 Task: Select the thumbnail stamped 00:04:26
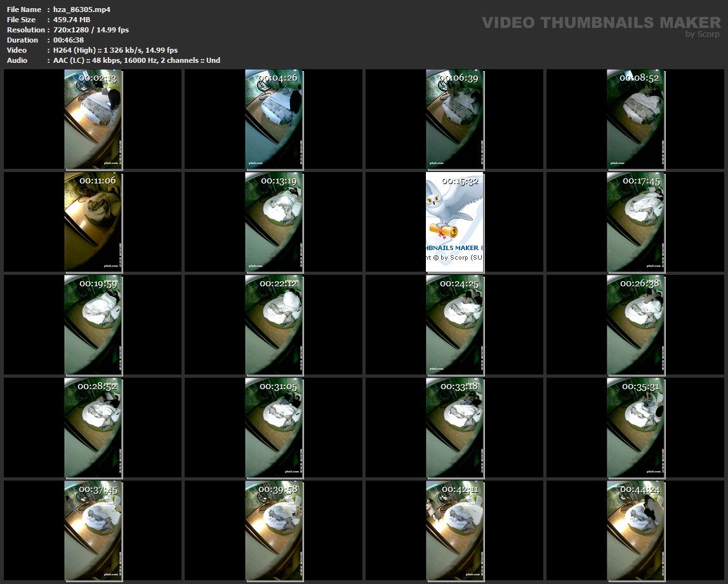click(x=274, y=119)
